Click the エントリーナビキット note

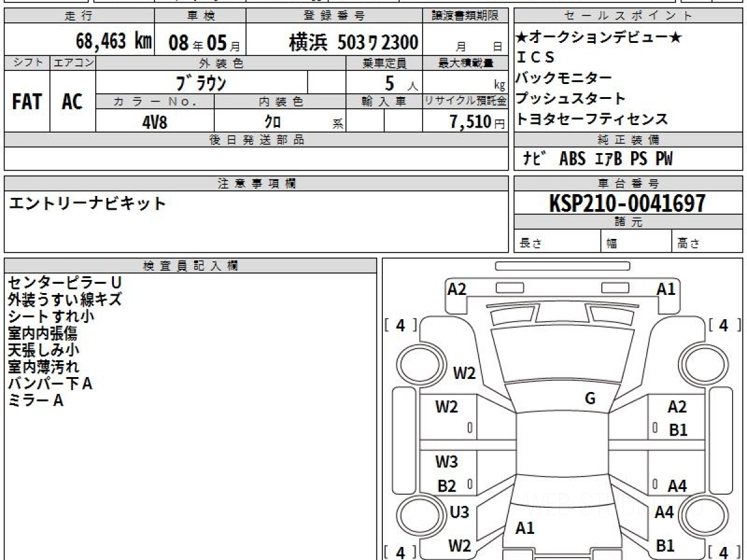87,203
